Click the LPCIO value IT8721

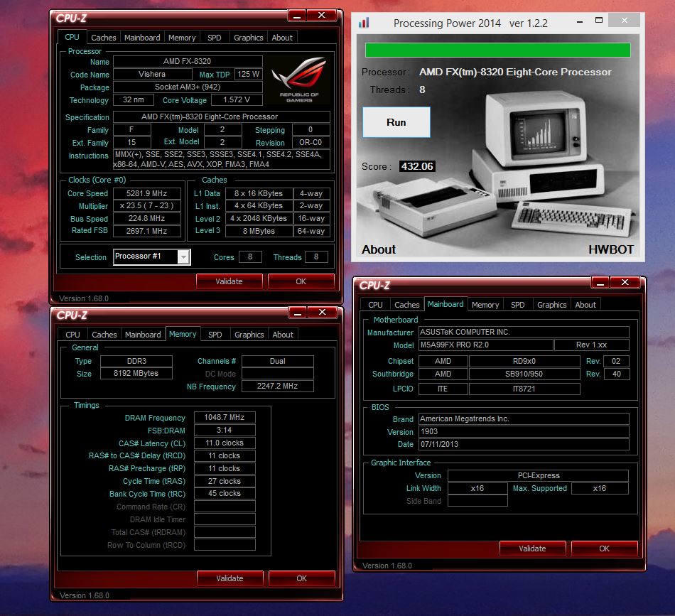[524, 389]
